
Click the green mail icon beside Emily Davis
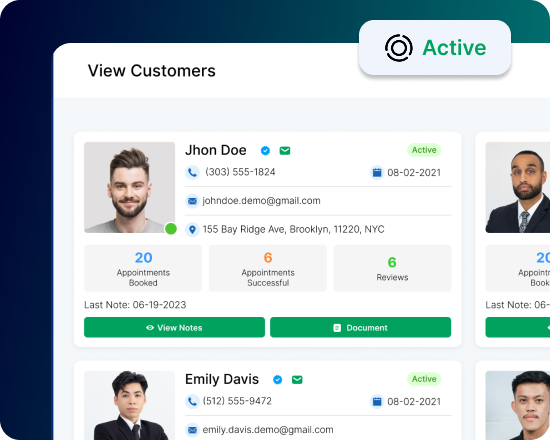coord(297,380)
